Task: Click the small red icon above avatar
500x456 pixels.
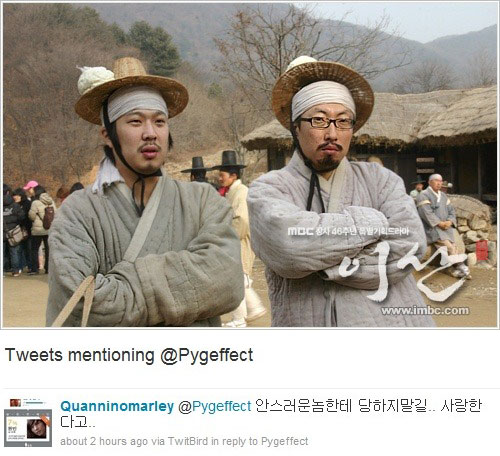Action: (x=15, y=403)
